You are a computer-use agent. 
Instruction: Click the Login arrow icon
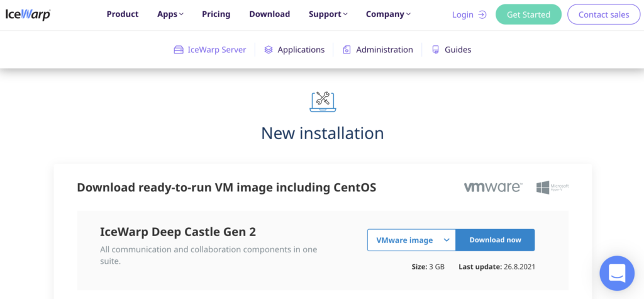(482, 14)
